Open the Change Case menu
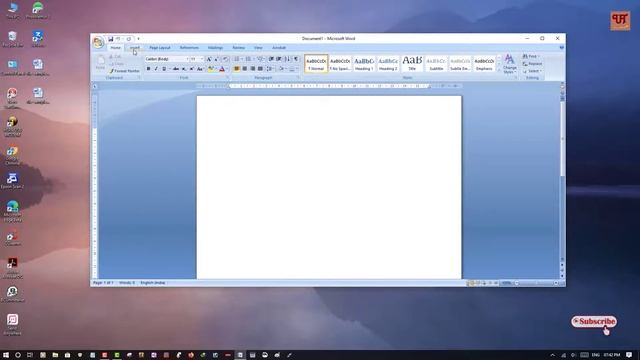The width and height of the screenshot is (640, 360). [200, 69]
